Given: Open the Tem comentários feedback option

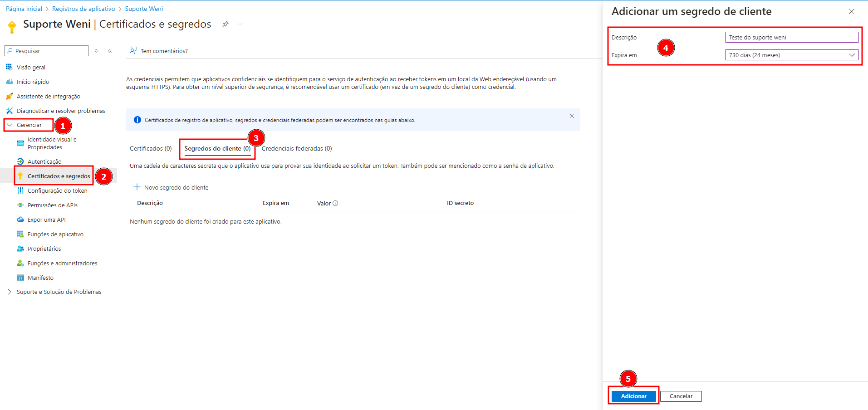Looking at the screenshot, I should 164,50.
